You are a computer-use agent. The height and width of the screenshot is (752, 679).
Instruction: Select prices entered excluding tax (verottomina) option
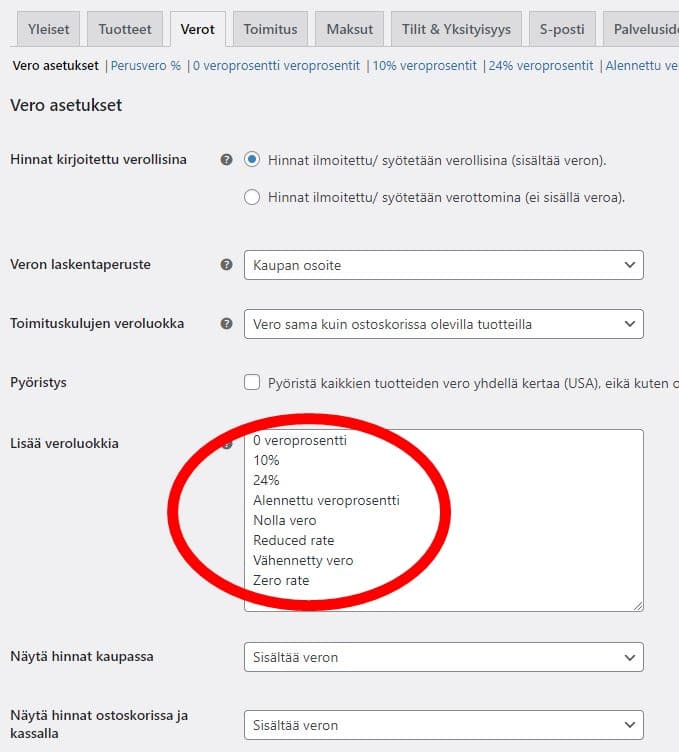(x=252, y=197)
